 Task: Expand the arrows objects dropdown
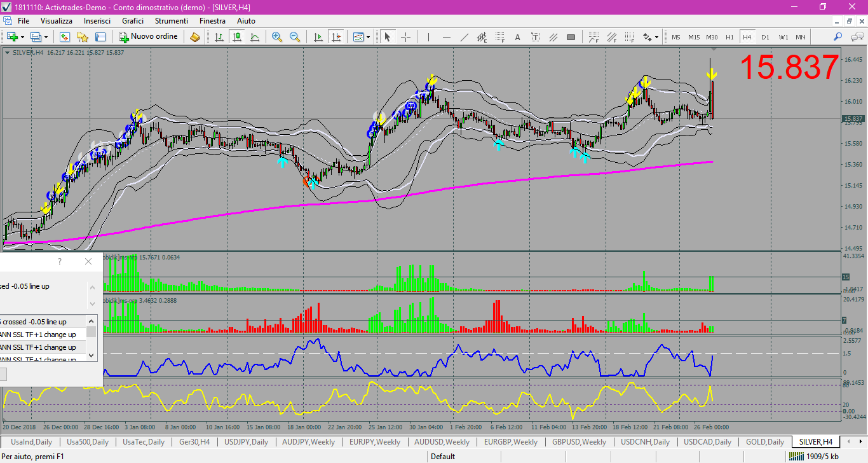[656, 37]
